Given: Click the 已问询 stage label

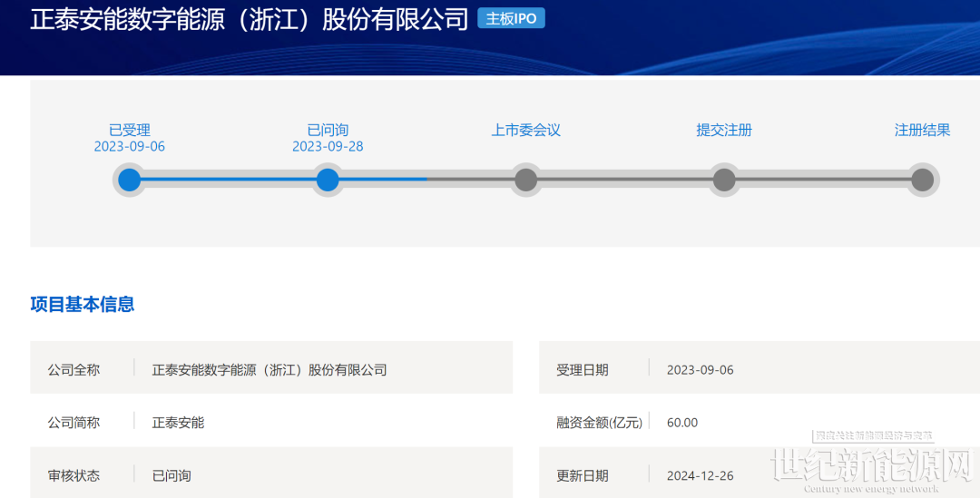Looking at the screenshot, I should [328, 130].
